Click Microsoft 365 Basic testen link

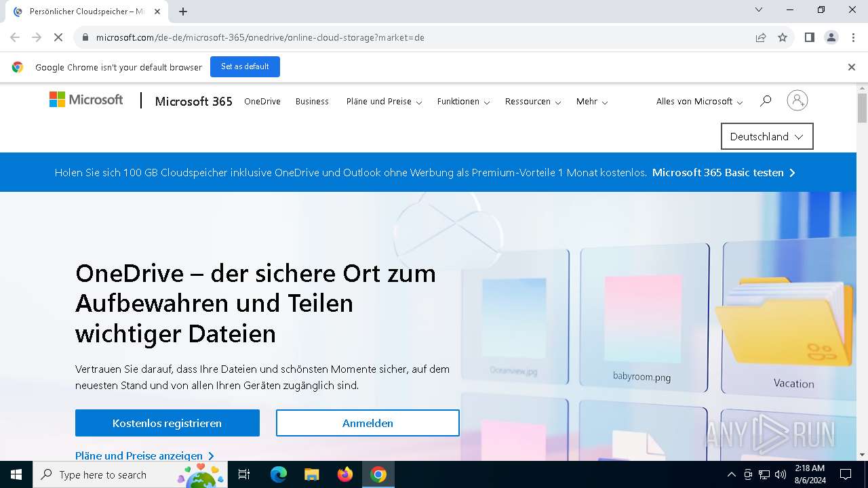pyautogui.click(x=724, y=172)
